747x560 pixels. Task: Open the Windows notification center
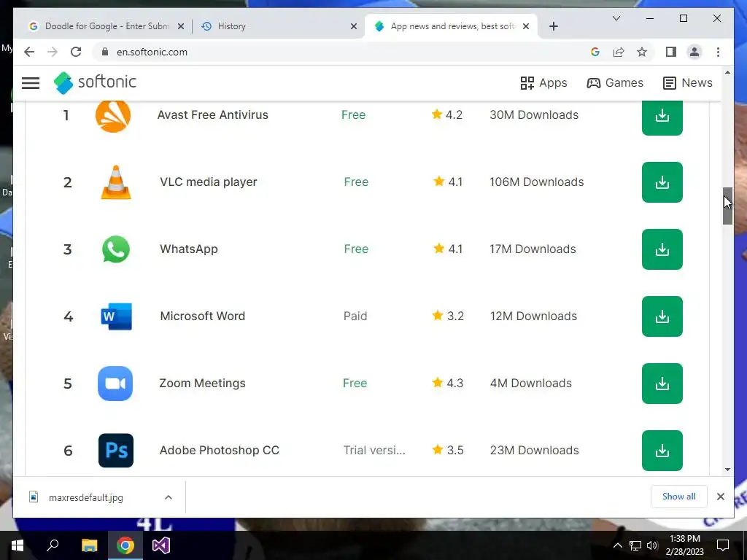point(723,545)
